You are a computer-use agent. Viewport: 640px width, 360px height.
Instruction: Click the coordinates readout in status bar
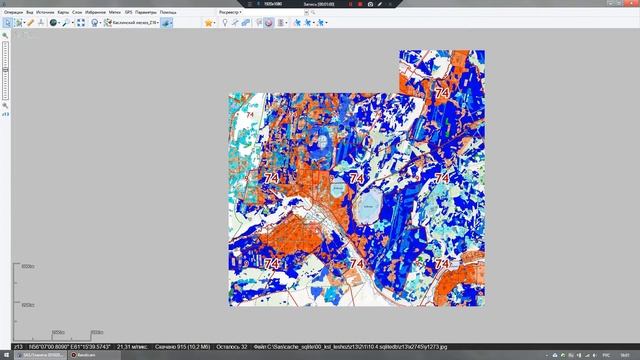70,347
